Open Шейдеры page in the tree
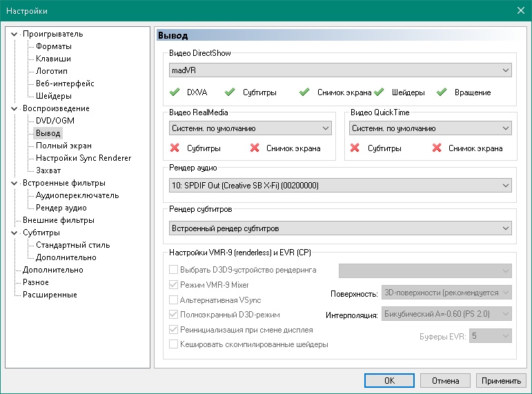Viewport: 532px width, 394px height. point(54,96)
